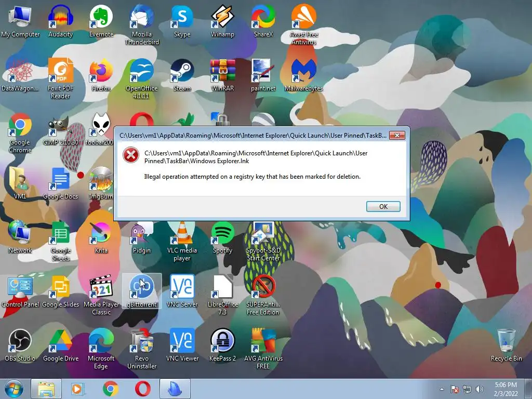
Task: Select the VNC Server shortcut
Action: (x=182, y=291)
